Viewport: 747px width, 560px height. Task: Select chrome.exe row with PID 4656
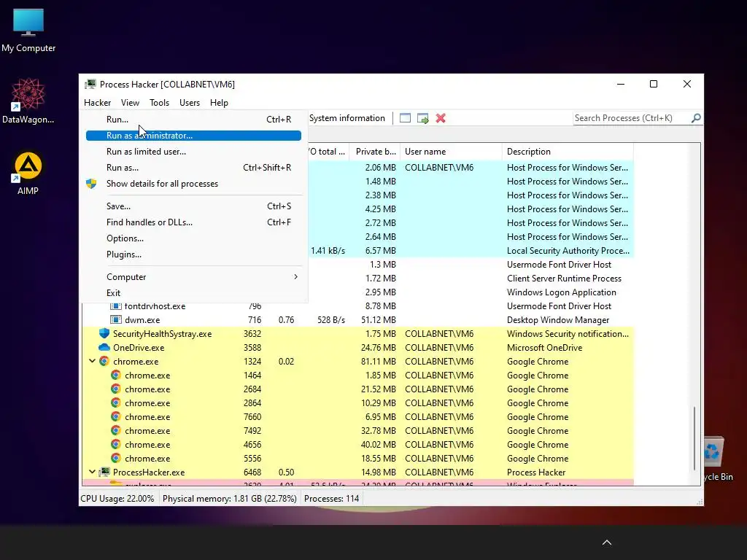(357, 445)
